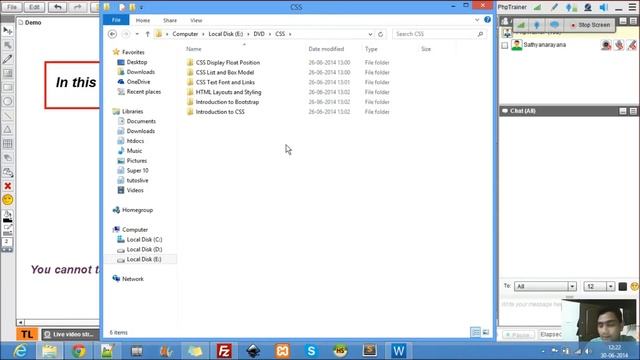Viewport: 640px width, 360px height.
Task: Click the pencil icon in PhpTrainer bar
Action: [554, 7]
